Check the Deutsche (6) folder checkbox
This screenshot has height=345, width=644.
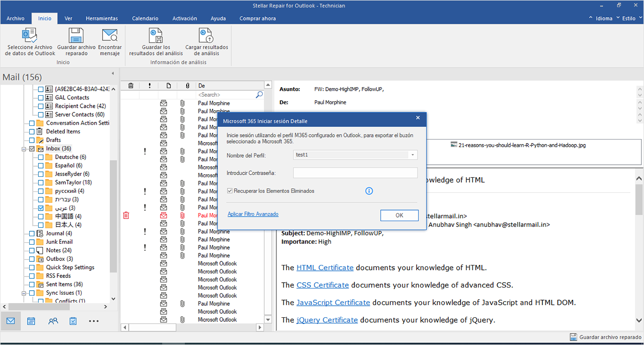[x=41, y=157]
